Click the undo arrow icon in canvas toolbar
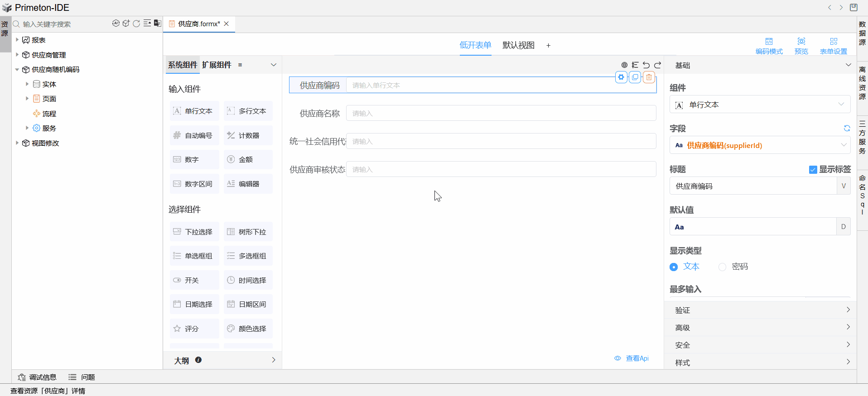This screenshot has width=868, height=396. click(646, 65)
